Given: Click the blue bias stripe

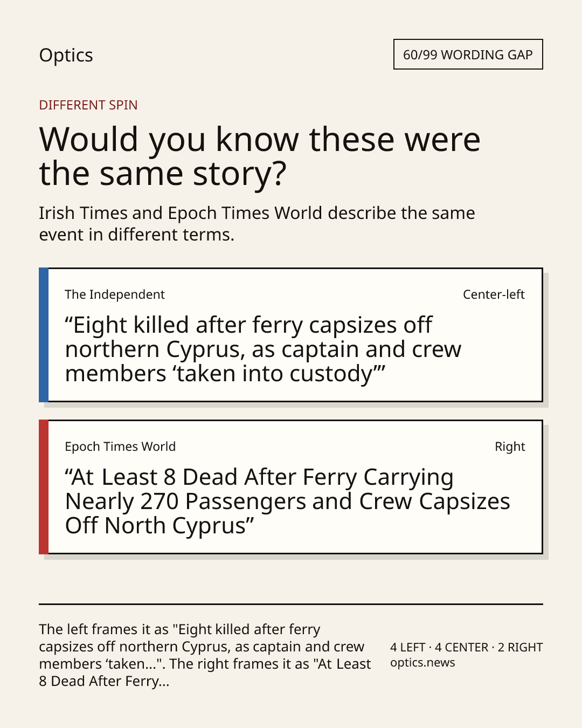Looking at the screenshot, I should [44, 335].
